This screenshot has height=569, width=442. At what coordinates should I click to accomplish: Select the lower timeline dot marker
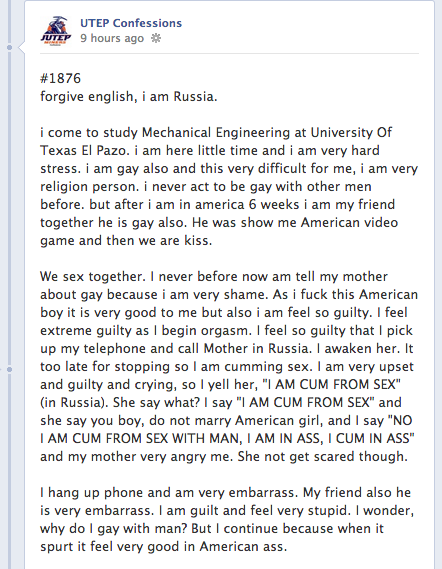tap(10, 369)
